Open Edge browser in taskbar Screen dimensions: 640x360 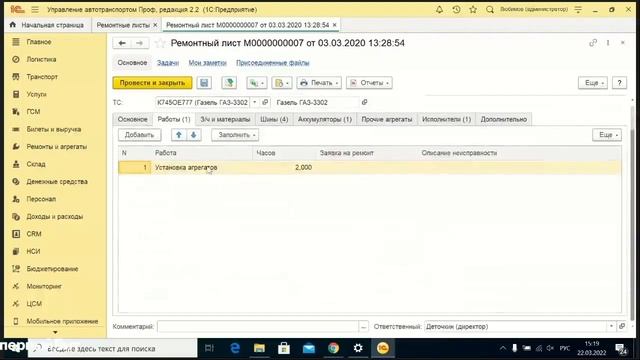pos(235,348)
